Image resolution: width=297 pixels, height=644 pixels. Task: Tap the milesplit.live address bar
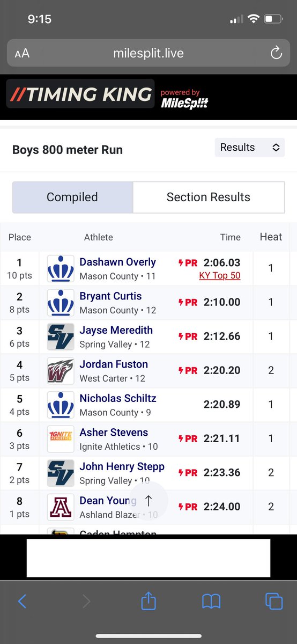[x=148, y=53]
